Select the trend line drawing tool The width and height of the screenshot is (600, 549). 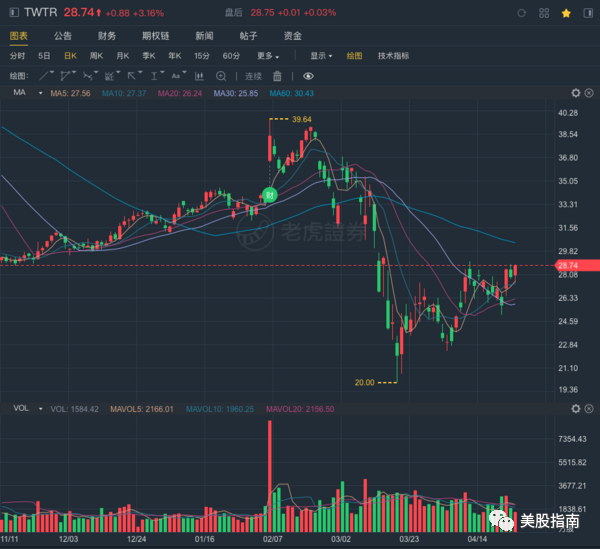coord(43,76)
